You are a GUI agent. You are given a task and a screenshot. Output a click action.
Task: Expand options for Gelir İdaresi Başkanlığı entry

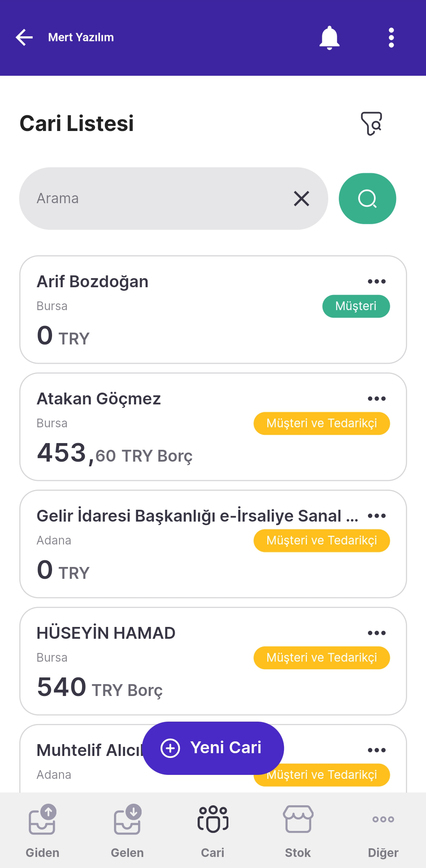point(376,516)
